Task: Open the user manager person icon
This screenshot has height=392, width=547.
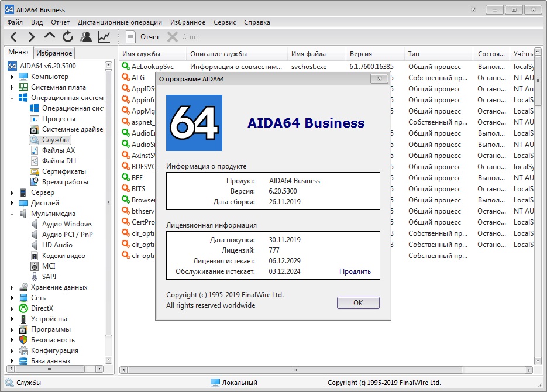Action: [x=86, y=37]
